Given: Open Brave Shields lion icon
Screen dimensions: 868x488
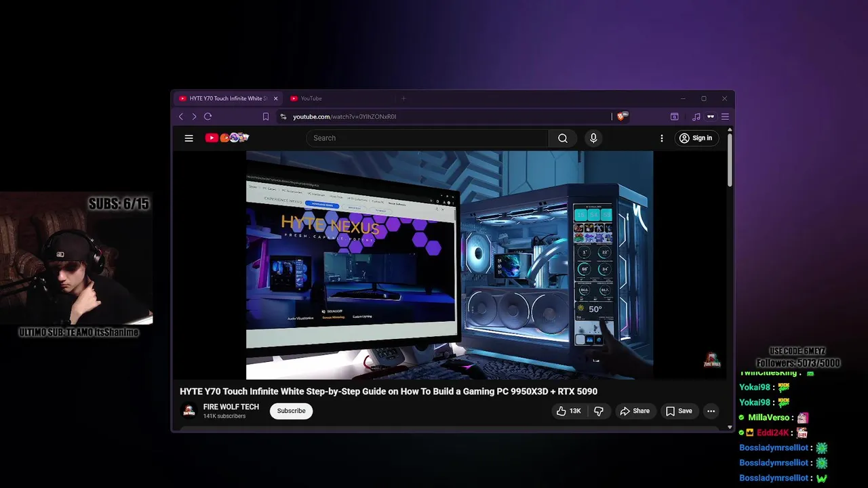Looking at the screenshot, I should coord(623,117).
